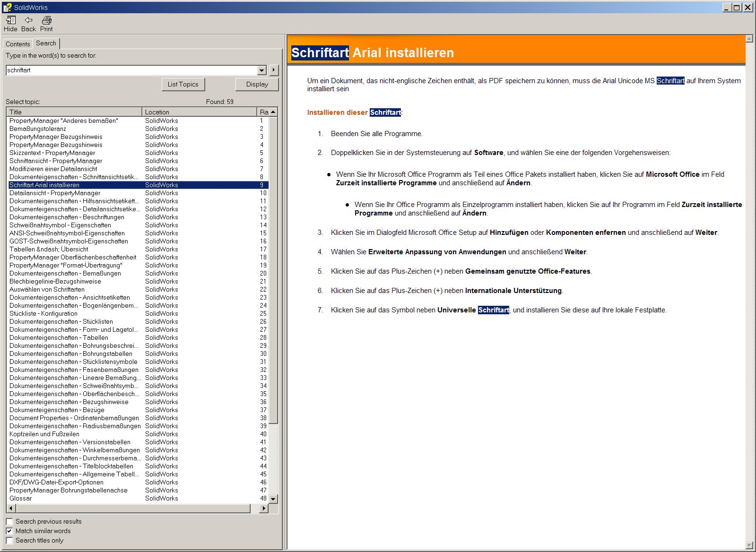Select topic Skizzentext - PropertyManager

click(x=138, y=153)
